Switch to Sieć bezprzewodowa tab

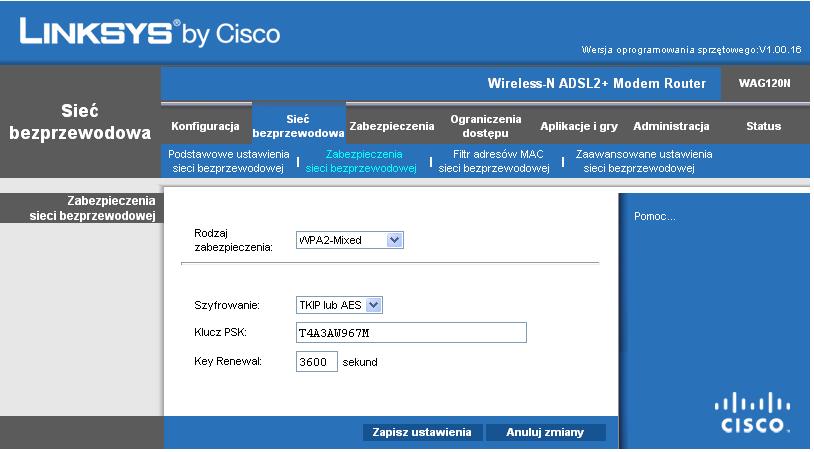click(x=298, y=126)
